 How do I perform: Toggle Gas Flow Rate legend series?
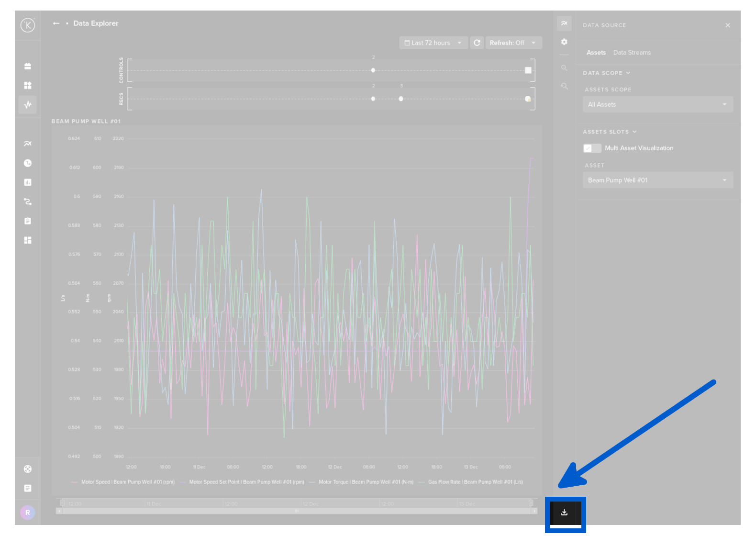[x=475, y=482]
